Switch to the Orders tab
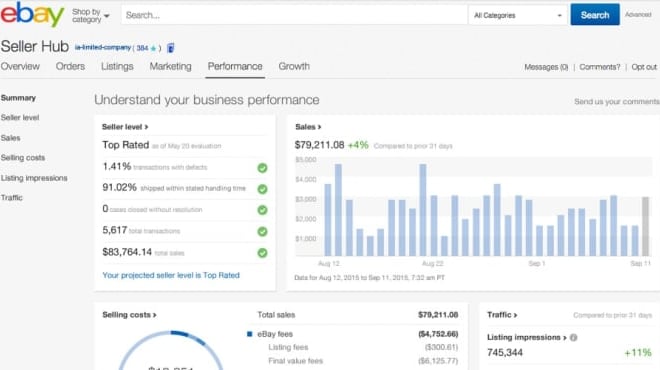 70,67
